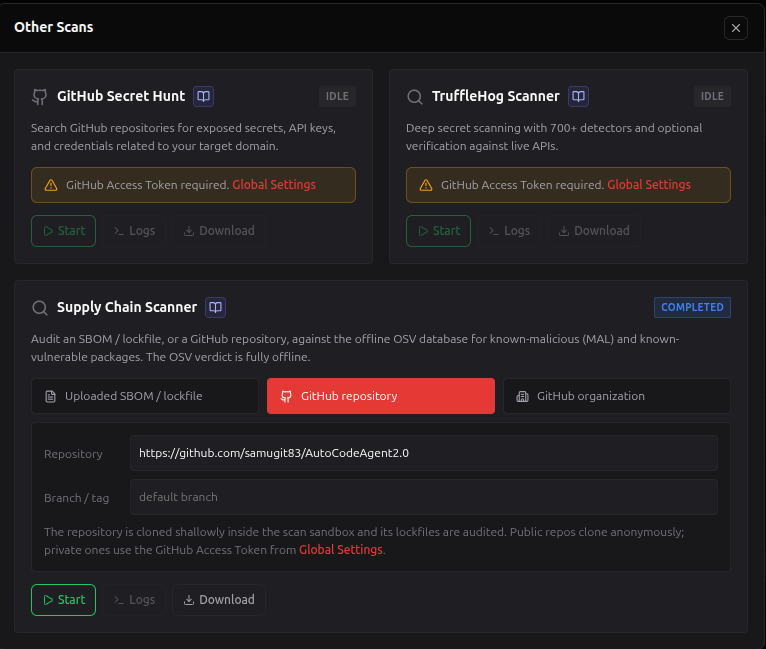Open GitHub Secret Hunt logs
This screenshot has height=649, width=766.
[x=134, y=231]
